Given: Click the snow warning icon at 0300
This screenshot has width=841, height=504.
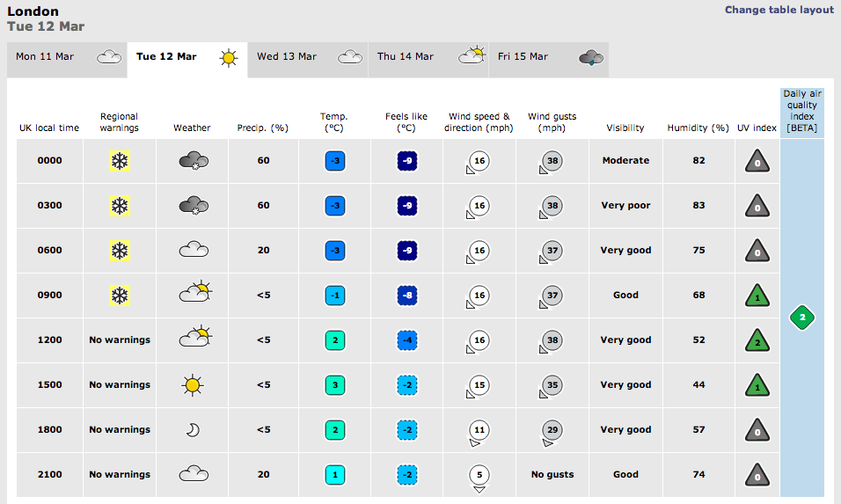Looking at the screenshot, I should point(120,206).
